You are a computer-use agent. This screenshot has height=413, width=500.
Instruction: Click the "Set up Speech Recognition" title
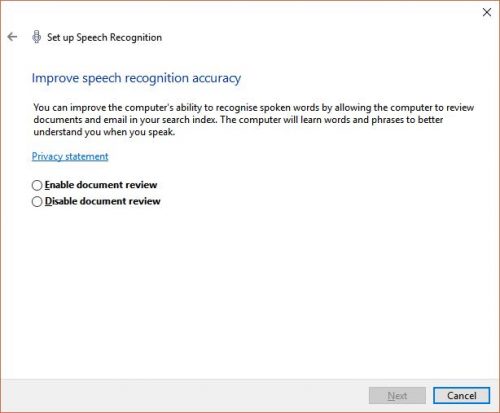click(x=104, y=37)
